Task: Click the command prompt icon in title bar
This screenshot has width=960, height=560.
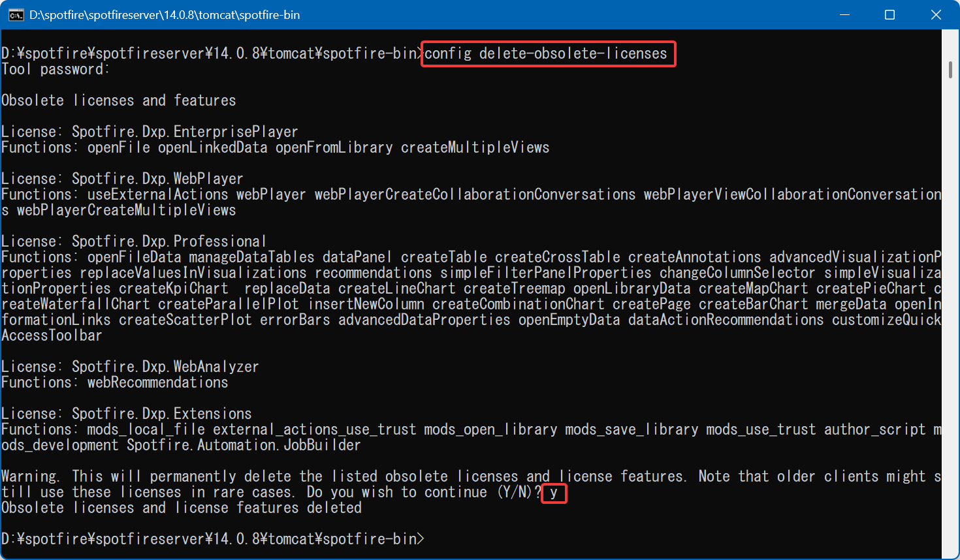Action: pos(16,15)
